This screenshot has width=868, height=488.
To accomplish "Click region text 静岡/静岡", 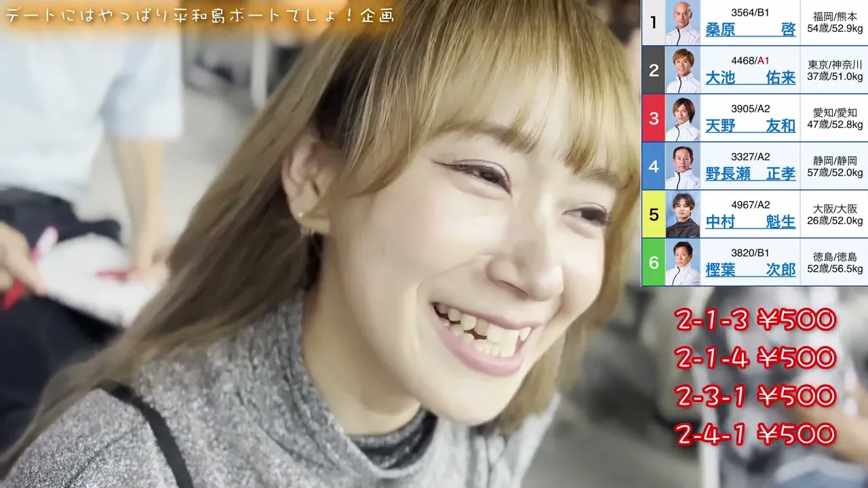I will (x=835, y=161).
